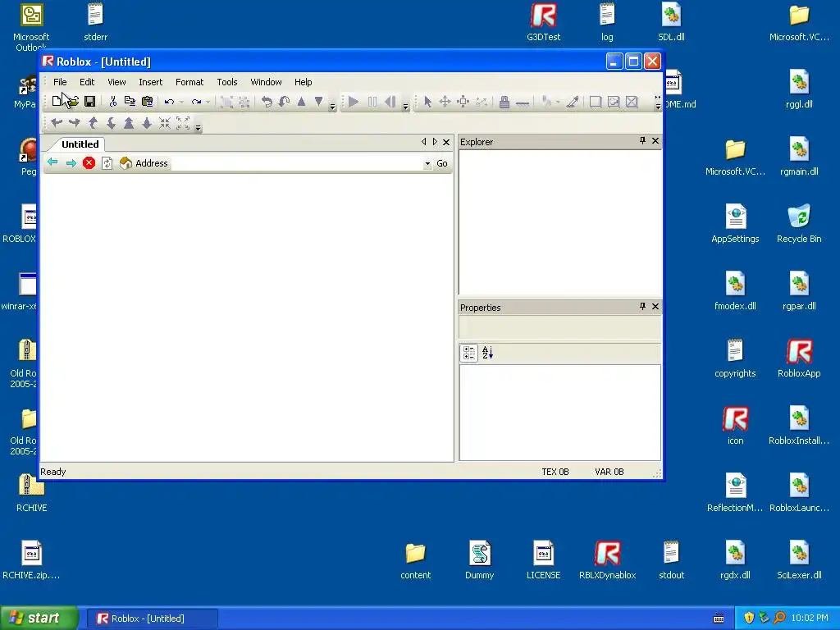The width and height of the screenshot is (840, 630).
Task: Open the Help menu
Action: [304, 82]
